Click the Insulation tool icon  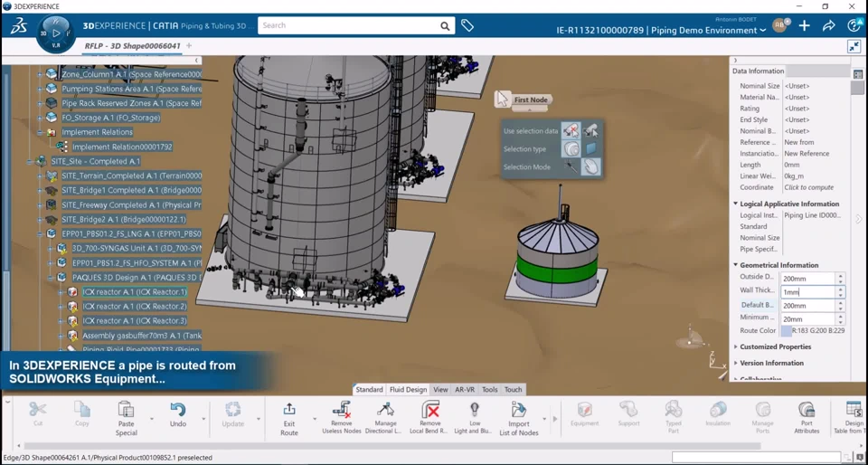pyautogui.click(x=718, y=410)
